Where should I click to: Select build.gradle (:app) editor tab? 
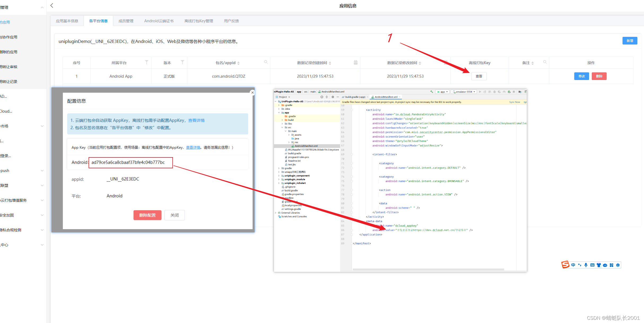(x=355, y=97)
